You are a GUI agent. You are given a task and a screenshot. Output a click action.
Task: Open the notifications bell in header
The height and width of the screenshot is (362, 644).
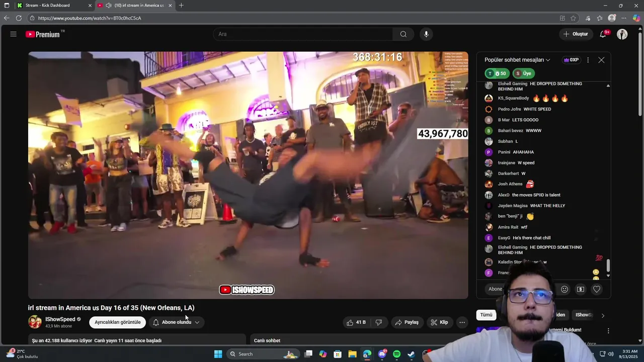tap(603, 34)
